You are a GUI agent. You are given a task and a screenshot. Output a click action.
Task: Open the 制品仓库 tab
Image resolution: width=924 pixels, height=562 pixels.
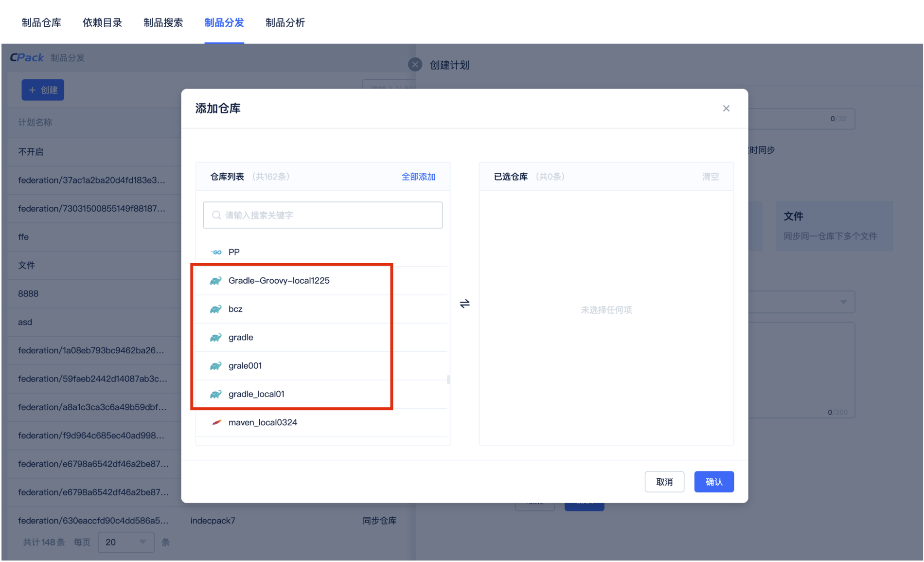click(x=41, y=23)
